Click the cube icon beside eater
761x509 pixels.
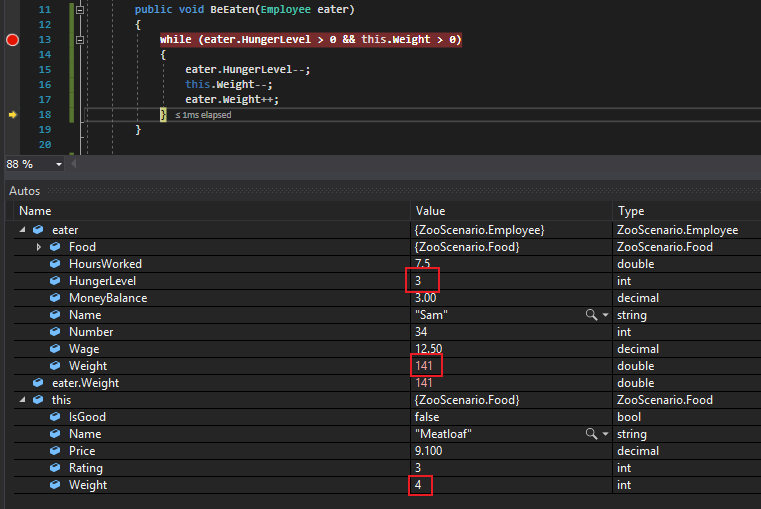[38, 230]
